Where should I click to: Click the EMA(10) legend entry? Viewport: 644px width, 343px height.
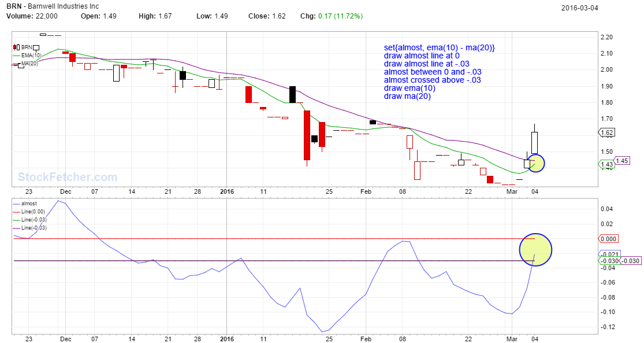(27, 56)
